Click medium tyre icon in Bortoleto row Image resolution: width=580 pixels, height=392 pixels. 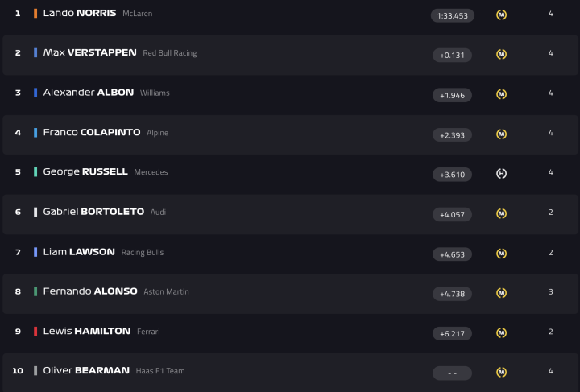501,213
